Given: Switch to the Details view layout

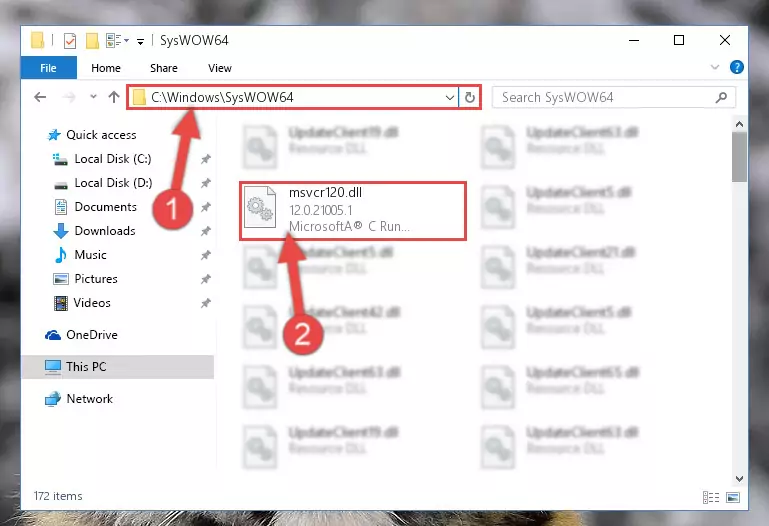Looking at the screenshot, I should 711,498.
